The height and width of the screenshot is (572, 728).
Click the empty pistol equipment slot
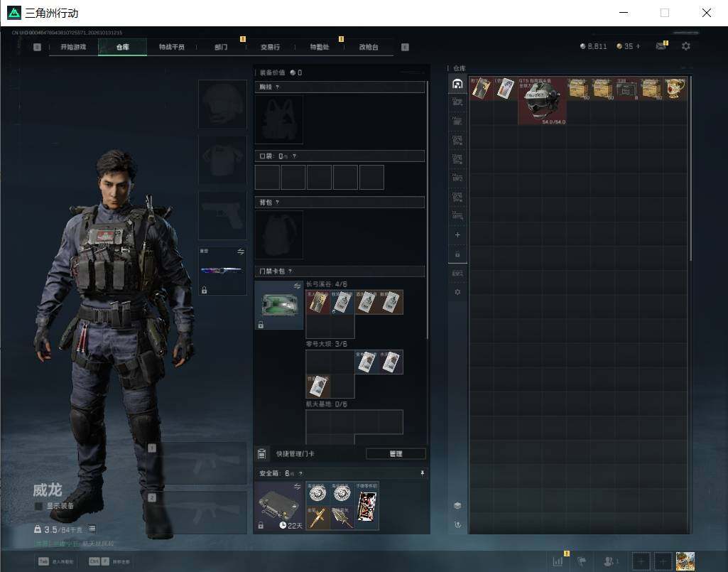tap(222, 215)
